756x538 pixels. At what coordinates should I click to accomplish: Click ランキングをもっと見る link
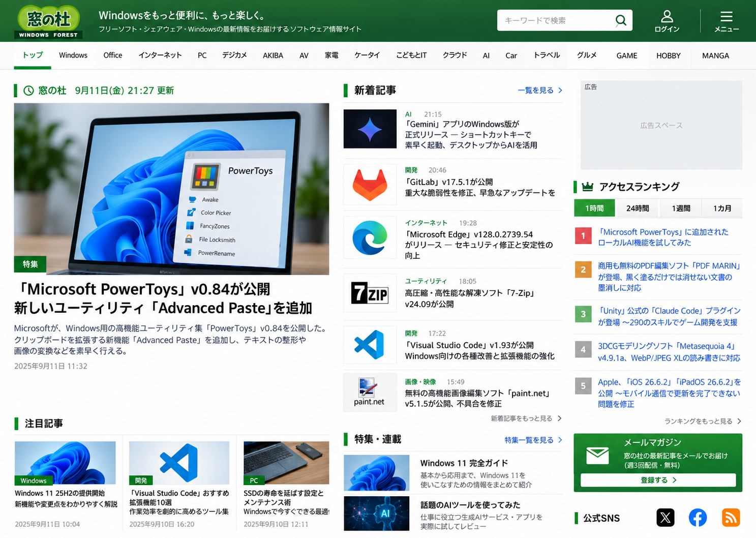703,421
